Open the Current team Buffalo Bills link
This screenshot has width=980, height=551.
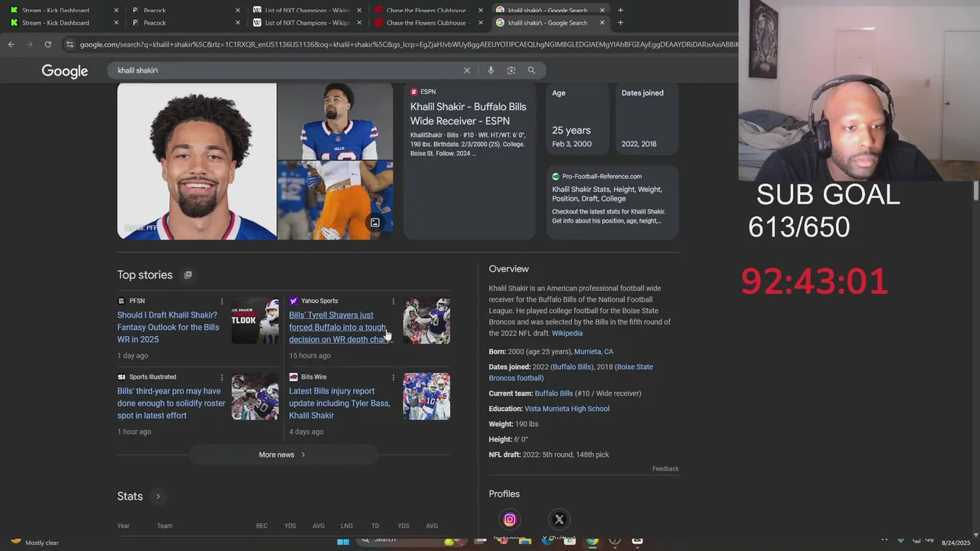click(554, 393)
